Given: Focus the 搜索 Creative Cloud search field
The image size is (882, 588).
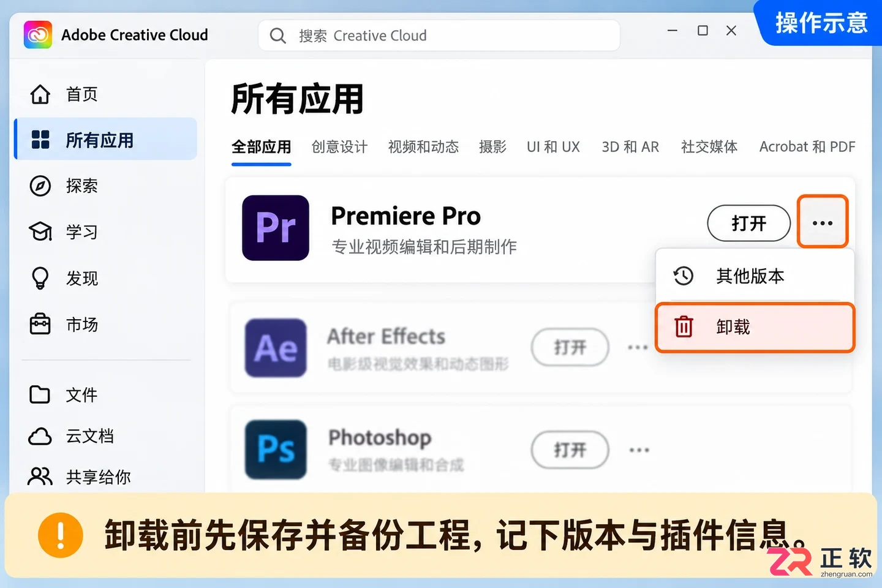Looking at the screenshot, I should (x=439, y=36).
